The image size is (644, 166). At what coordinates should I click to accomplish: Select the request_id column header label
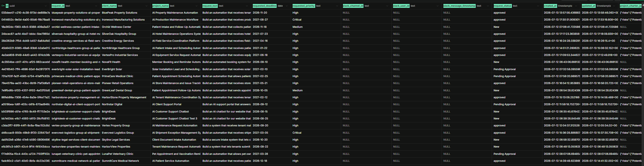(x=58, y=6)
